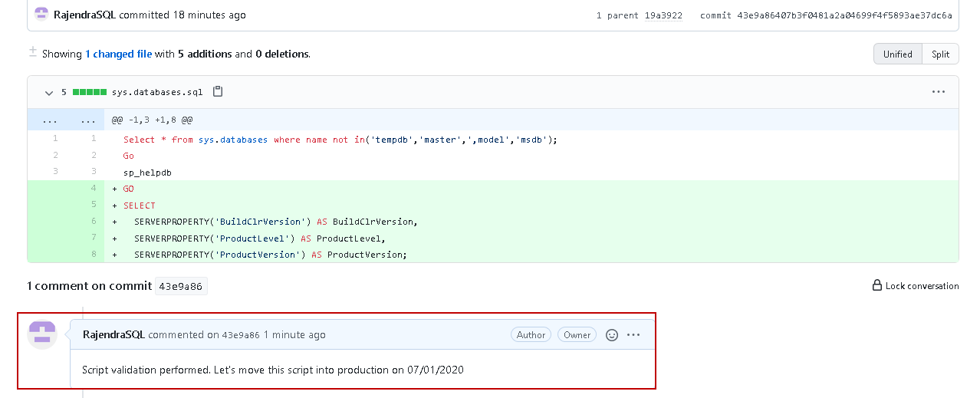Expand hidden lines above the hunk header

(x=50, y=120)
